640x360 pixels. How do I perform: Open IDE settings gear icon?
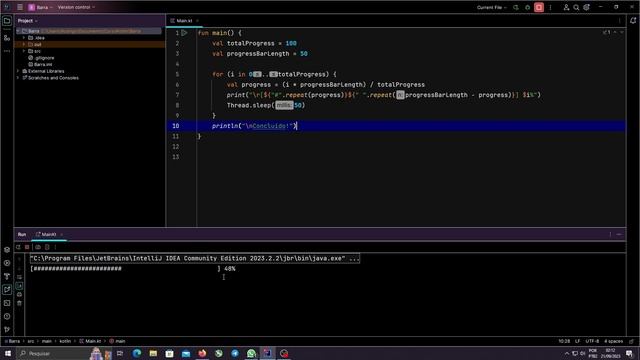(587, 7)
